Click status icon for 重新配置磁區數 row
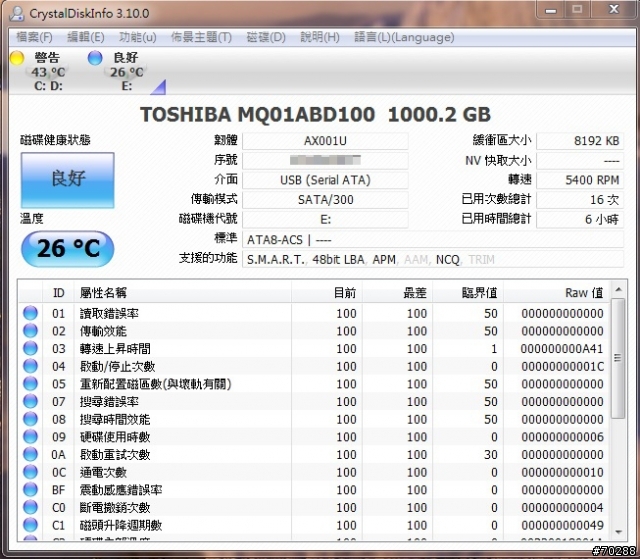Viewport: 640px width, 559px height. click(x=30, y=384)
